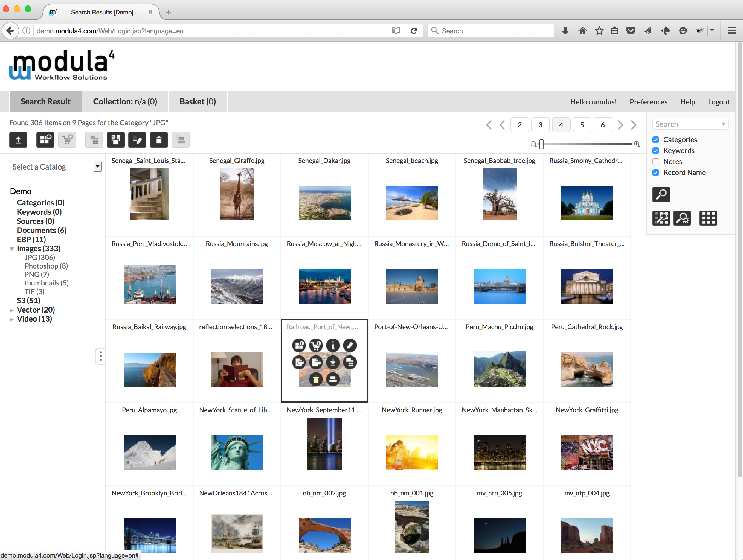The height and width of the screenshot is (560, 743).
Task: Uncheck the Record Name search checkbox
Action: [656, 173]
